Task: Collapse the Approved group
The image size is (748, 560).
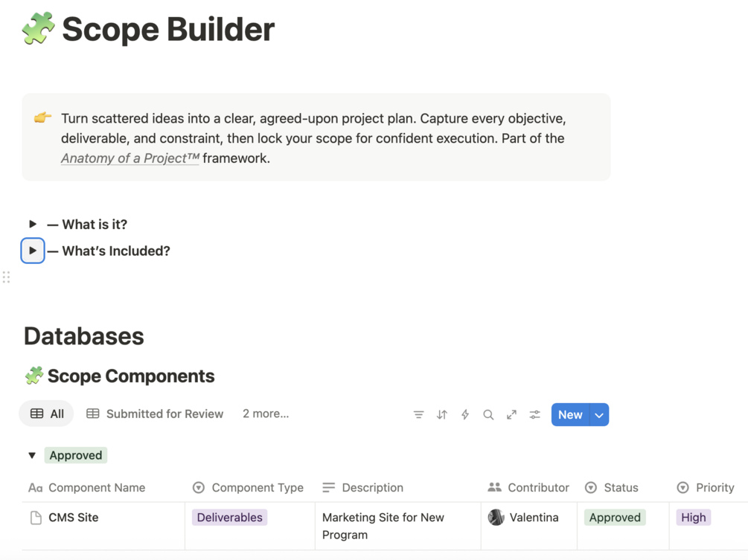Action: 32,455
